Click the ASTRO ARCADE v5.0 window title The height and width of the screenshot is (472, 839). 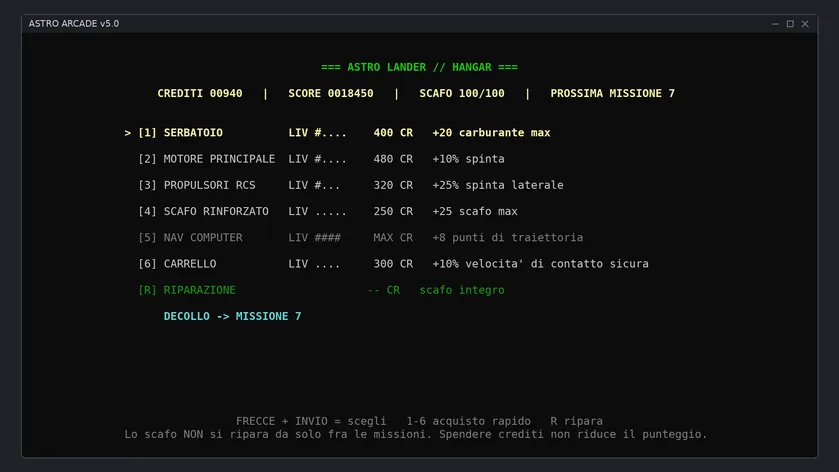[x=74, y=24]
